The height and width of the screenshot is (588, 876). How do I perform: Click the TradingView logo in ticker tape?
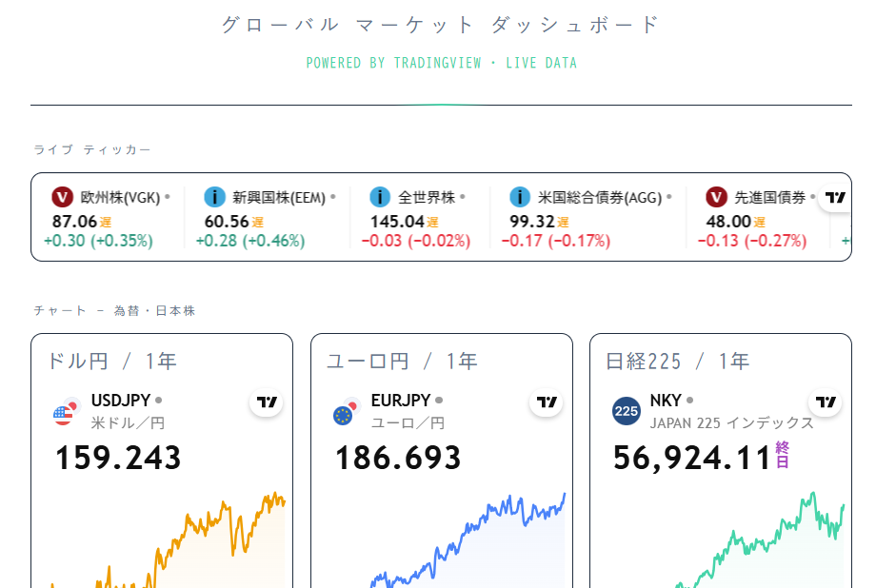tap(835, 197)
